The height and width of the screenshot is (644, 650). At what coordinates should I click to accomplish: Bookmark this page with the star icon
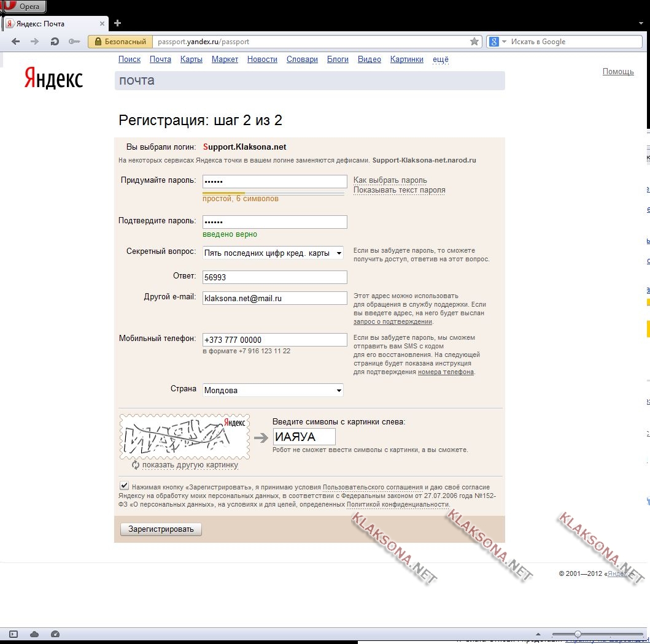tap(474, 42)
